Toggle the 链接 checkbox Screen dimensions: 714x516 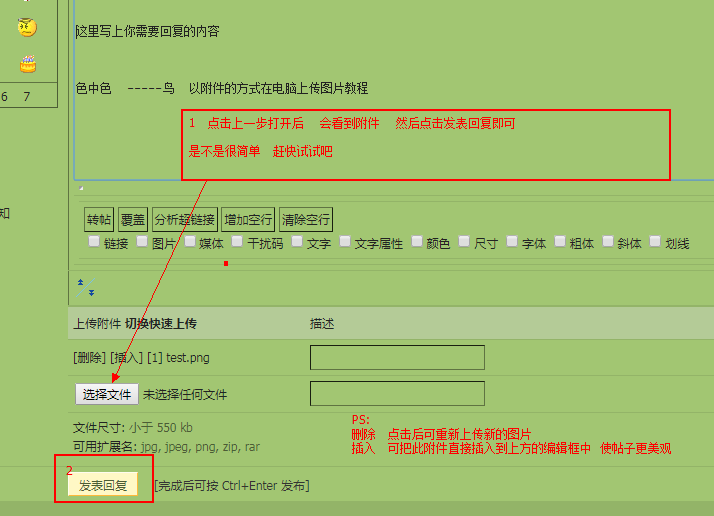pos(94,241)
